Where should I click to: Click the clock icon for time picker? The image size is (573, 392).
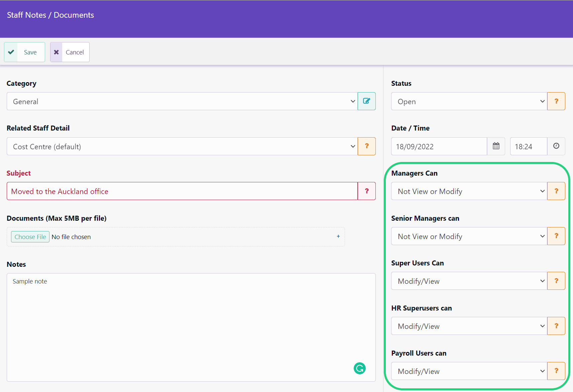(x=556, y=146)
